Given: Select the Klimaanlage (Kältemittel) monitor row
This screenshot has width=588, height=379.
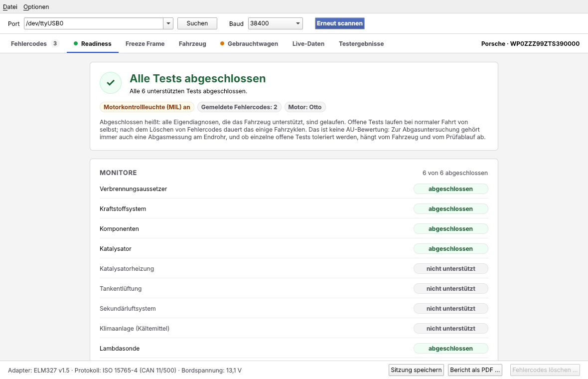Looking at the screenshot, I should [x=294, y=328].
